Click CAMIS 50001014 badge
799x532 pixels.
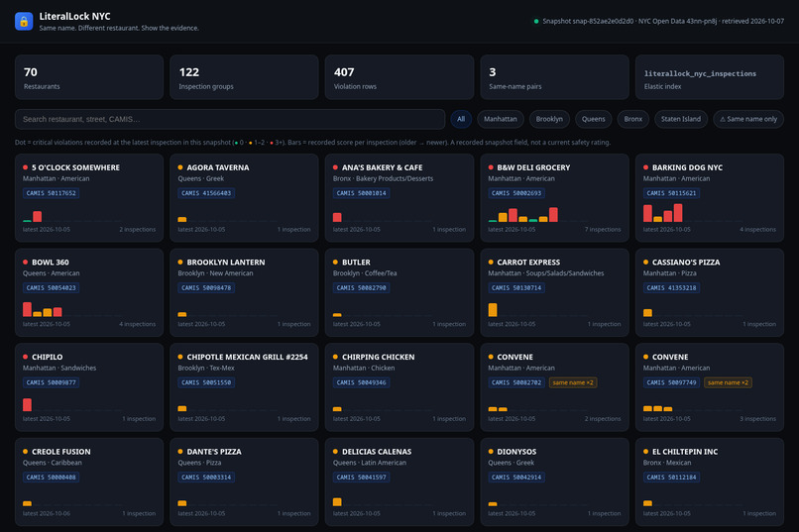pos(361,193)
